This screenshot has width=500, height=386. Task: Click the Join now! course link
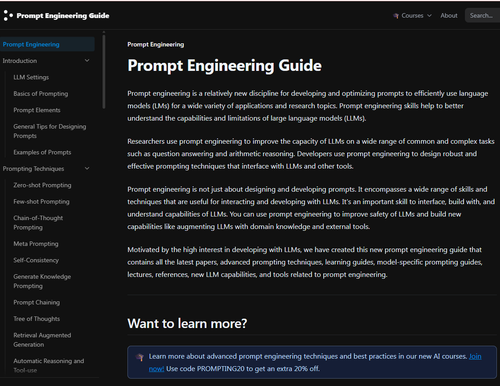pyautogui.click(x=475, y=357)
